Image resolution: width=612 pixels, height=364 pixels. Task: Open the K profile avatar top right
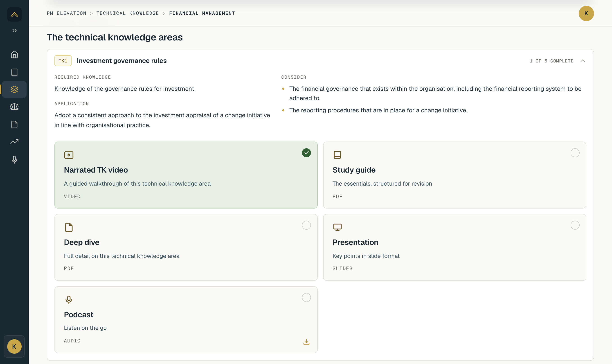point(586,13)
